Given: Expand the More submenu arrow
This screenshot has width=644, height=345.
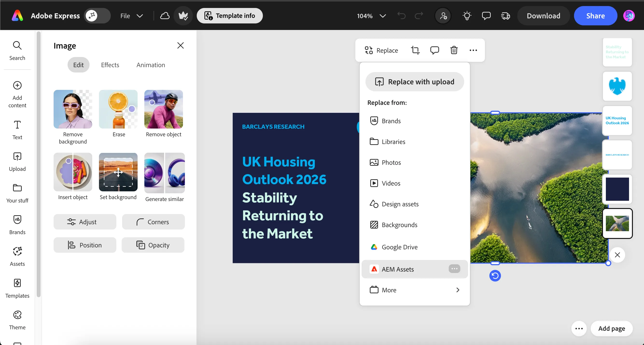Looking at the screenshot, I should point(458,290).
